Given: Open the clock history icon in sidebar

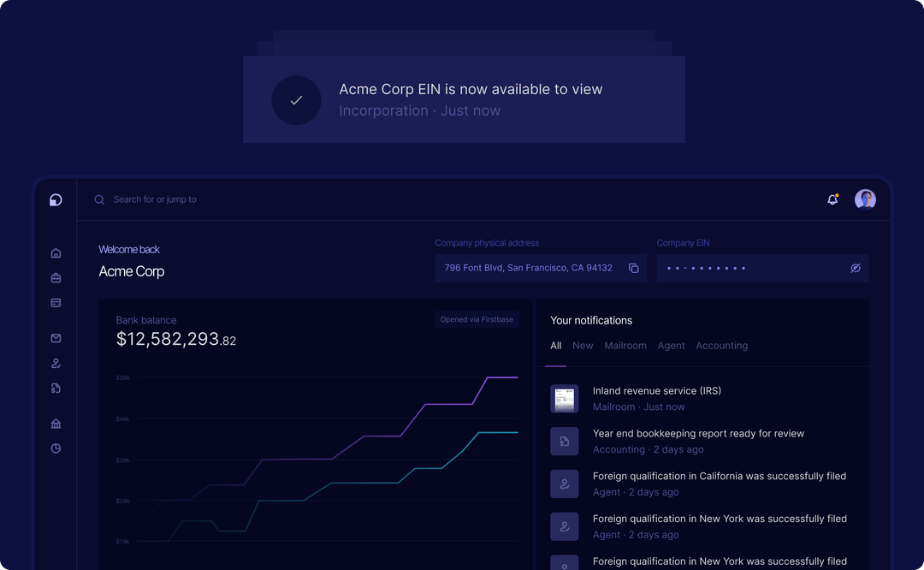Looking at the screenshot, I should tap(56, 448).
